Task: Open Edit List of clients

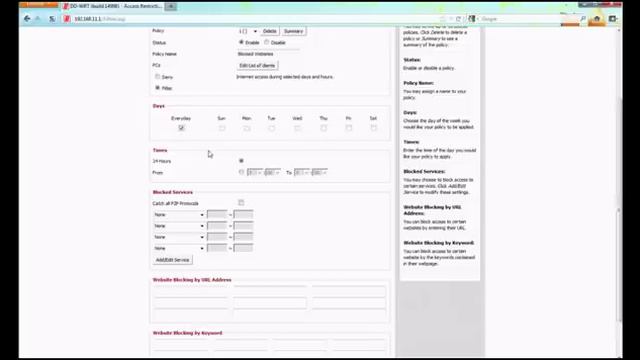Action: [x=257, y=65]
